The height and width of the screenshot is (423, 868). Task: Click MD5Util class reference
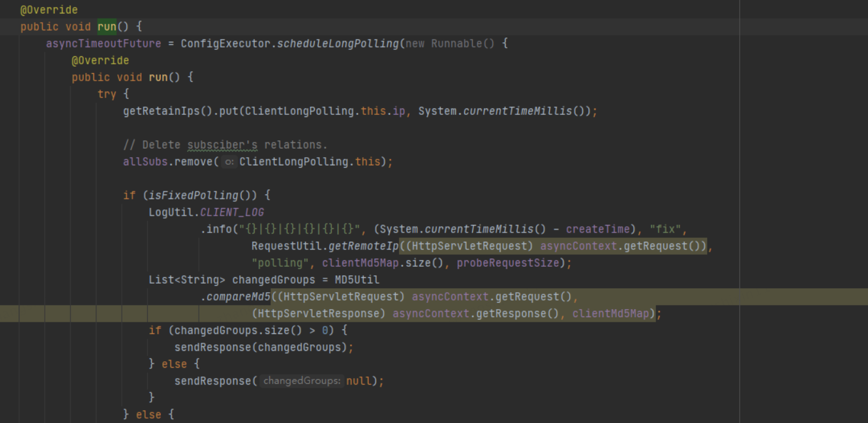coord(357,280)
